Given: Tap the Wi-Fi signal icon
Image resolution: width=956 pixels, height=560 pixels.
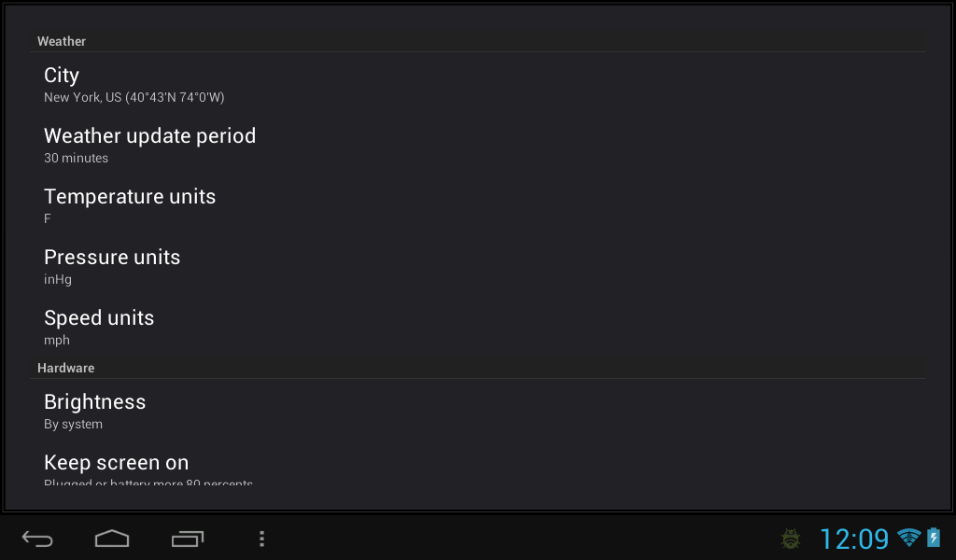Looking at the screenshot, I should coord(908,538).
